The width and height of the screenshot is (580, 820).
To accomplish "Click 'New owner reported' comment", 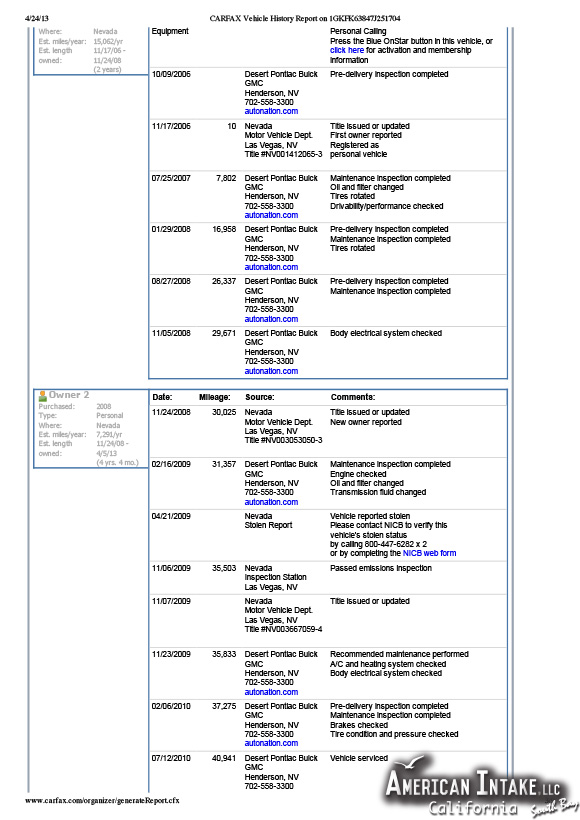I will click(366, 422).
